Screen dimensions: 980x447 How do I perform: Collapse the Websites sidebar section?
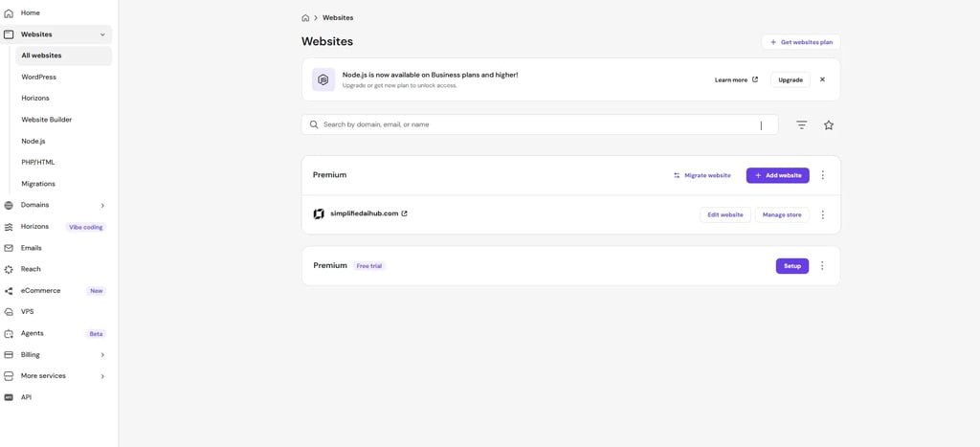(102, 34)
